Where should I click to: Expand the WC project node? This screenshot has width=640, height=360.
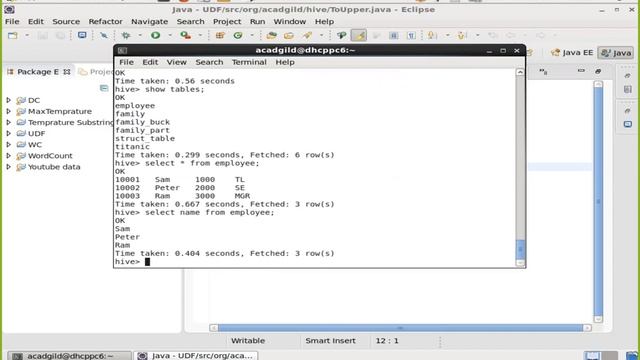9,144
